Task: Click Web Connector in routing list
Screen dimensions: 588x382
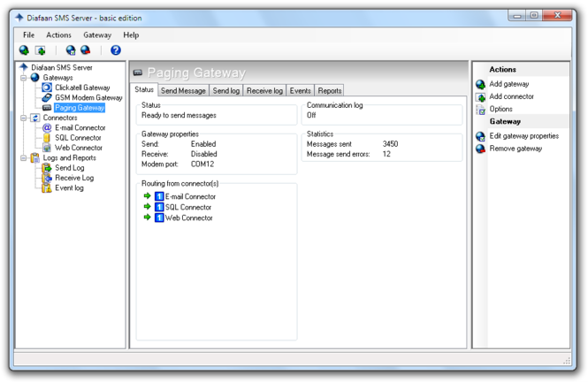Action: point(188,218)
